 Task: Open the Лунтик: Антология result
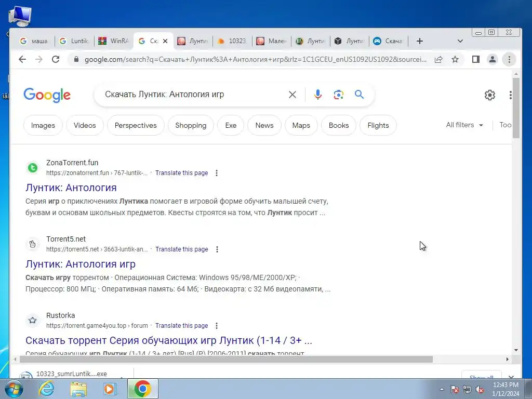click(71, 188)
